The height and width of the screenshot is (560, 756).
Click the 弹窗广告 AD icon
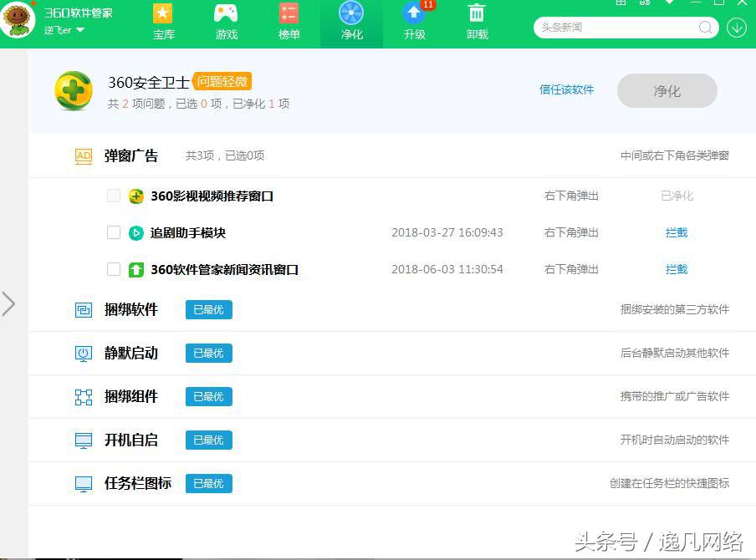point(84,156)
